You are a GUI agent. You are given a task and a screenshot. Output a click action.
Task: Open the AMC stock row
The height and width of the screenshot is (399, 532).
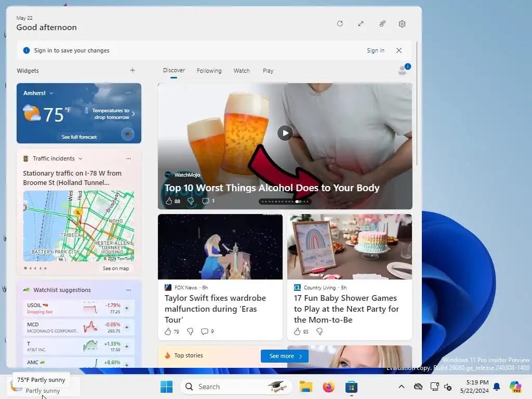click(x=79, y=363)
